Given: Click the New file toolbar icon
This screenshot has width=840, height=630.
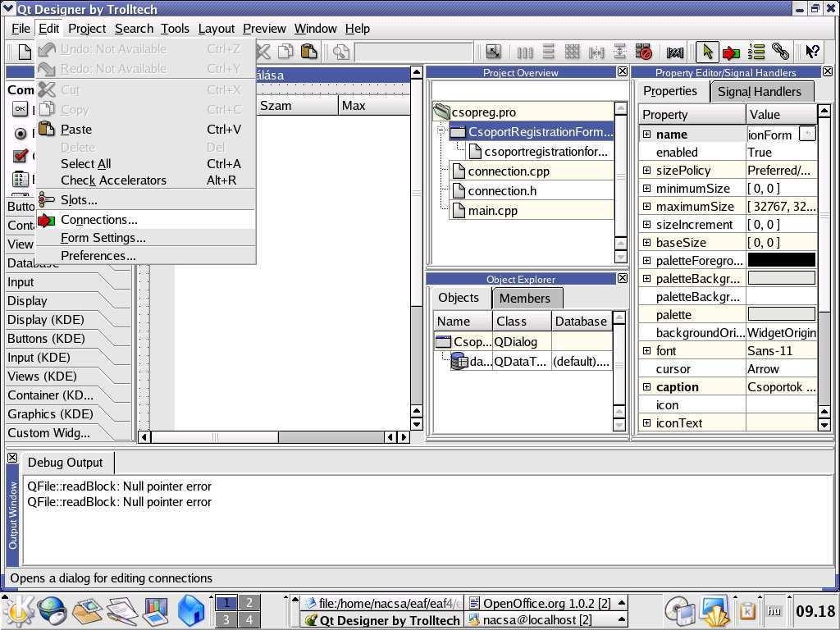Looking at the screenshot, I should [x=25, y=52].
